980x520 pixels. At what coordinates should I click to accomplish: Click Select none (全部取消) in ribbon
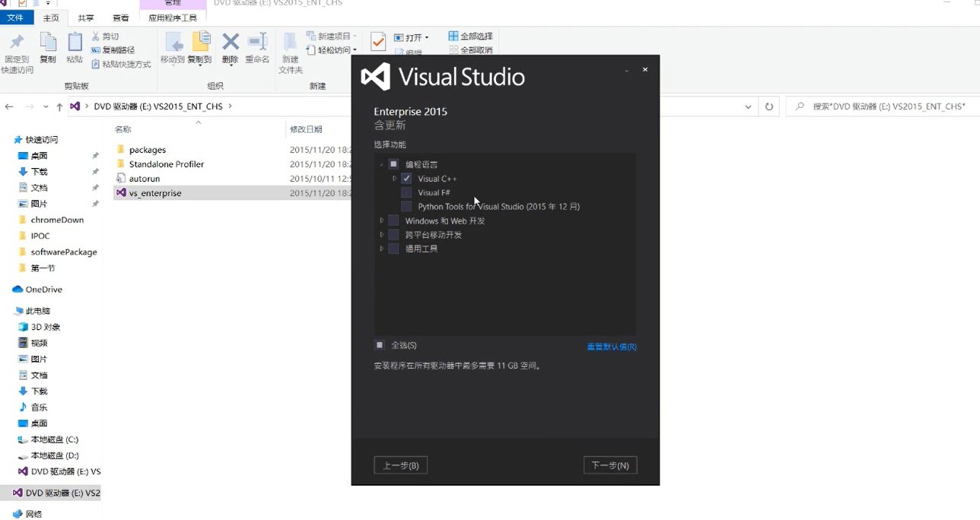coord(470,50)
